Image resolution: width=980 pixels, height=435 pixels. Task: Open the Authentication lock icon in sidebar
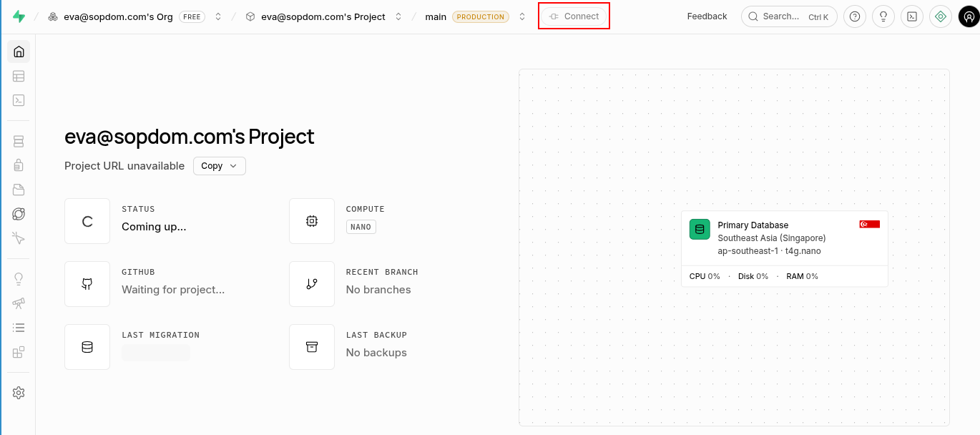pyautogui.click(x=19, y=165)
